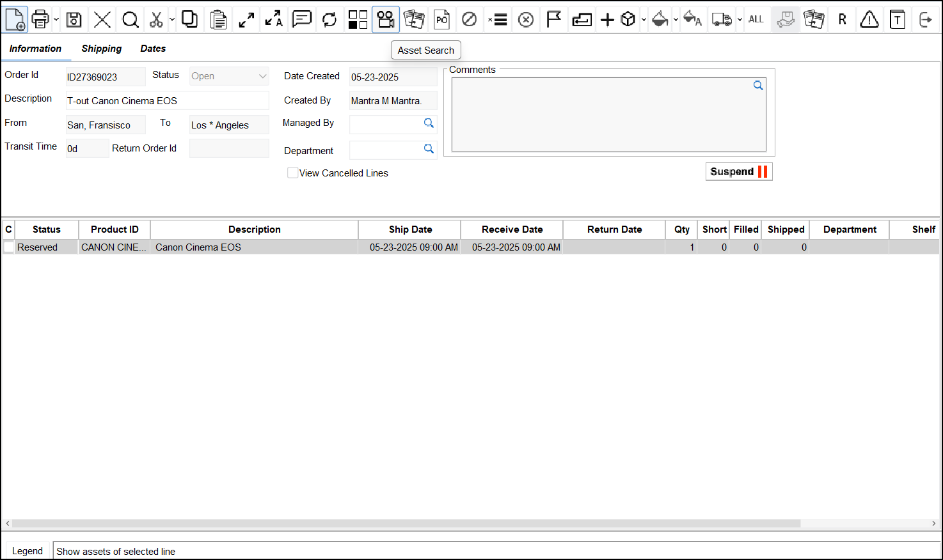This screenshot has height=560, width=943.
Task: Click the flag icon in toolbar
Action: click(x=553, y=20)
